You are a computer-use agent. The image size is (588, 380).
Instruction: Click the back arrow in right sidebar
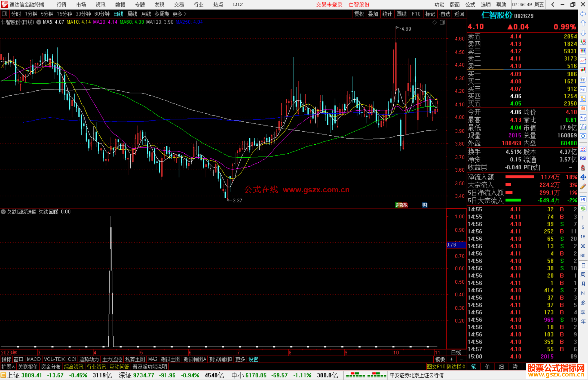(583, 14)
